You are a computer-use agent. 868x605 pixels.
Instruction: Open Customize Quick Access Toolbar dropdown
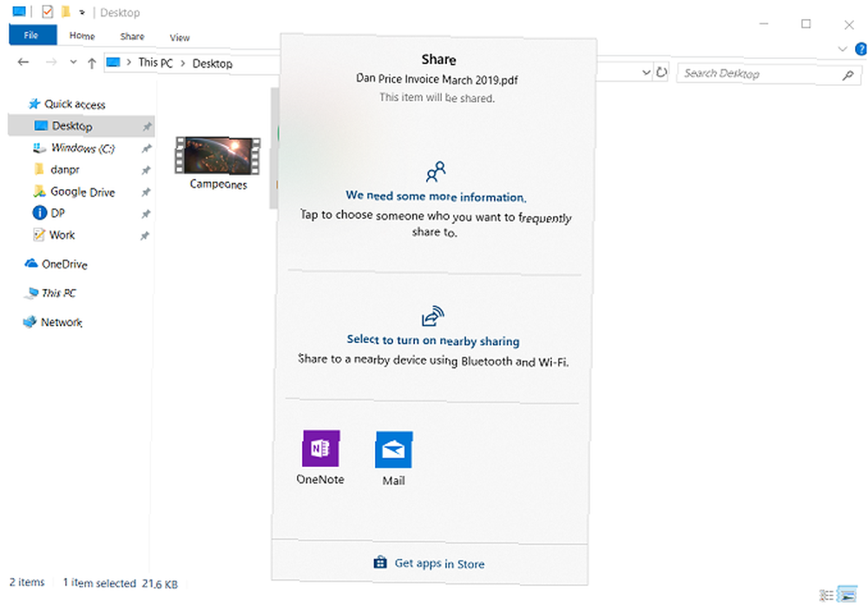(82, 12)
